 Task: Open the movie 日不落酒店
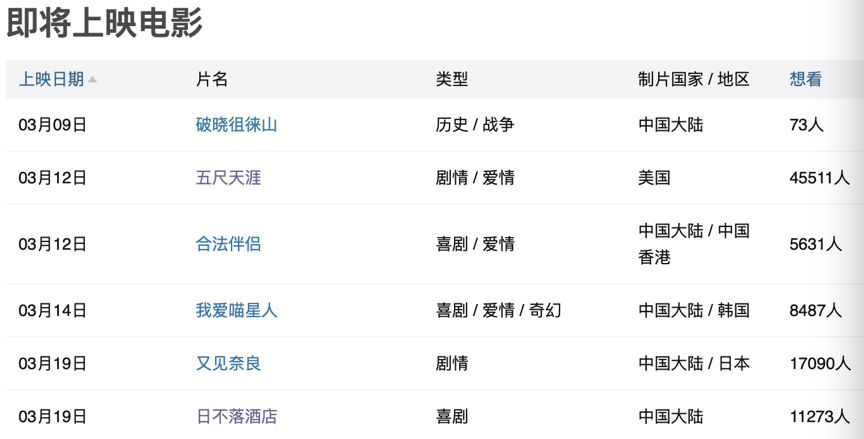click(236, 416)
